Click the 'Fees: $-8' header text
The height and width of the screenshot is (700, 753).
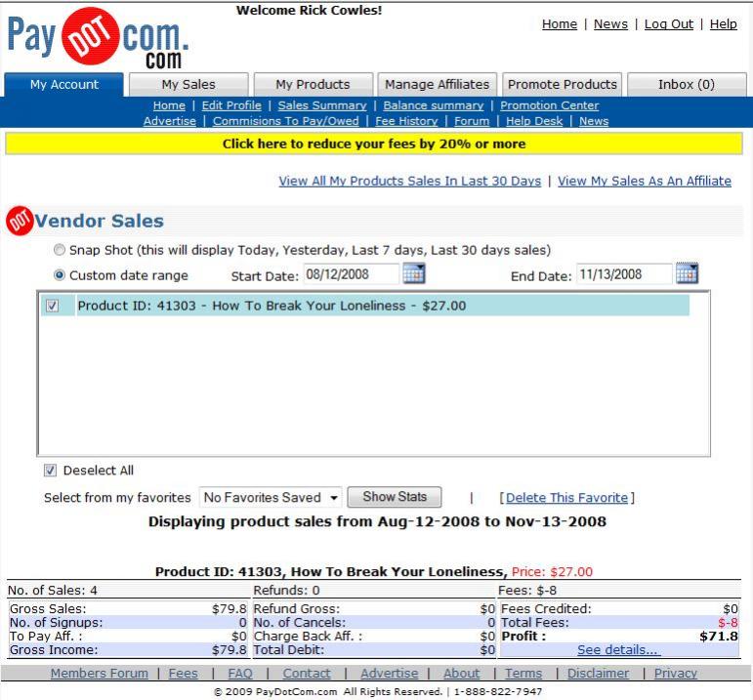(x=527, y=591)
